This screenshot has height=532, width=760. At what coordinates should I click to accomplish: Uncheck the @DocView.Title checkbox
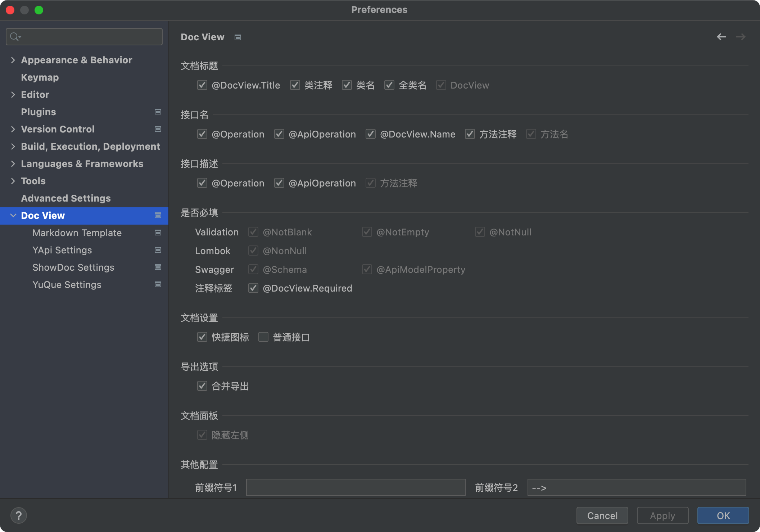(202, 85)
